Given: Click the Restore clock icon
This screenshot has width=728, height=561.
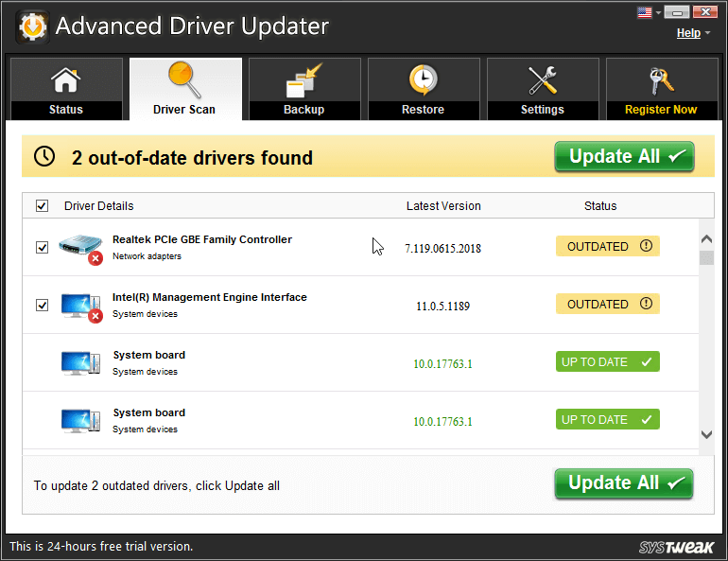Looking at the screenshot, I should pos(423,79).
